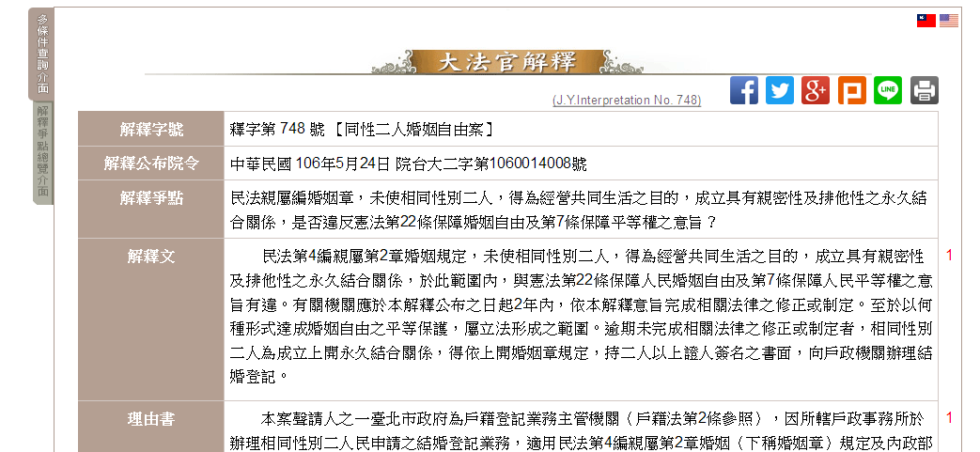The height and width of the screenshot is (452, 980).
Task: Switch the site to Chinese via Taiwan flag
Action: [x=926, y=21]
